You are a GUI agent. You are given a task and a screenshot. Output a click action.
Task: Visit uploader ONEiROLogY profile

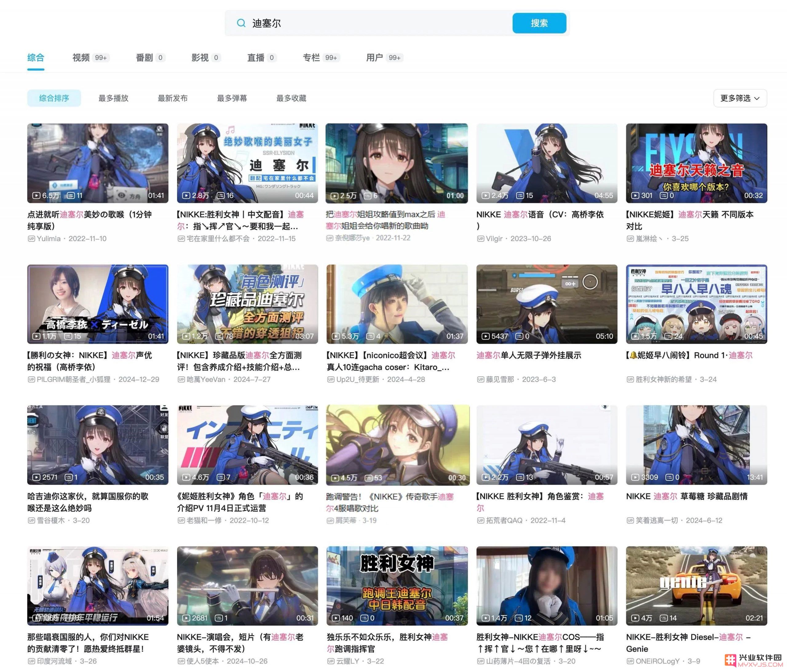tap(658, 661)
